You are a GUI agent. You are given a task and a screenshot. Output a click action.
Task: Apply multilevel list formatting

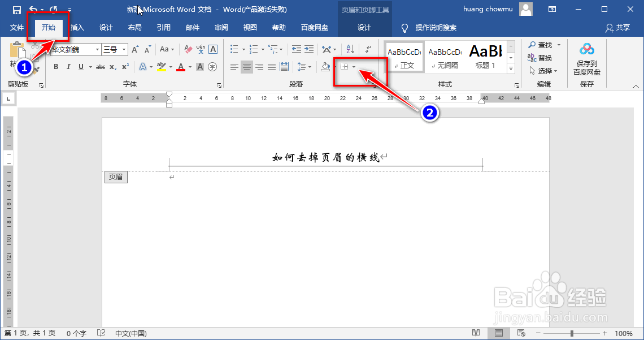pyautogui.click(x=273, y=49)
